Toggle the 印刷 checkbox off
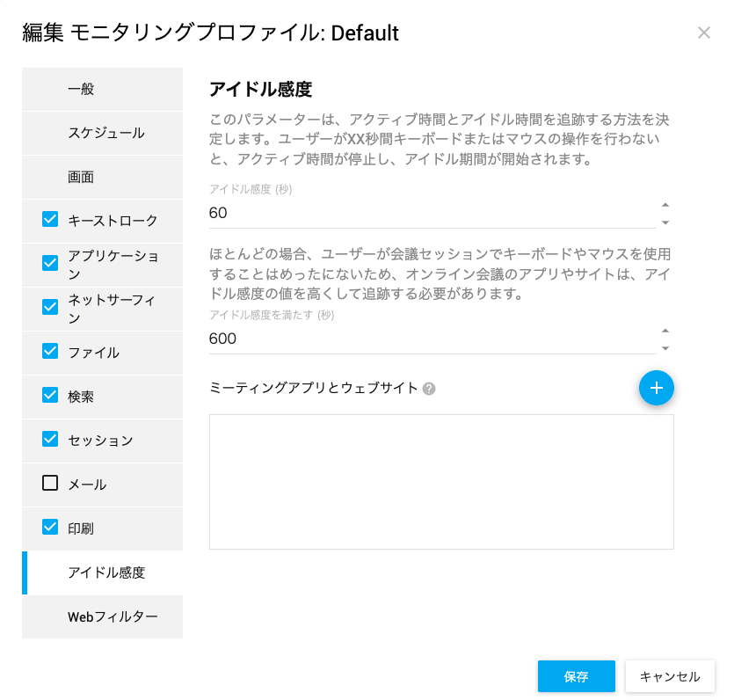Image resolution: width=734 pixels, height=700 pixels. (50, 527)
